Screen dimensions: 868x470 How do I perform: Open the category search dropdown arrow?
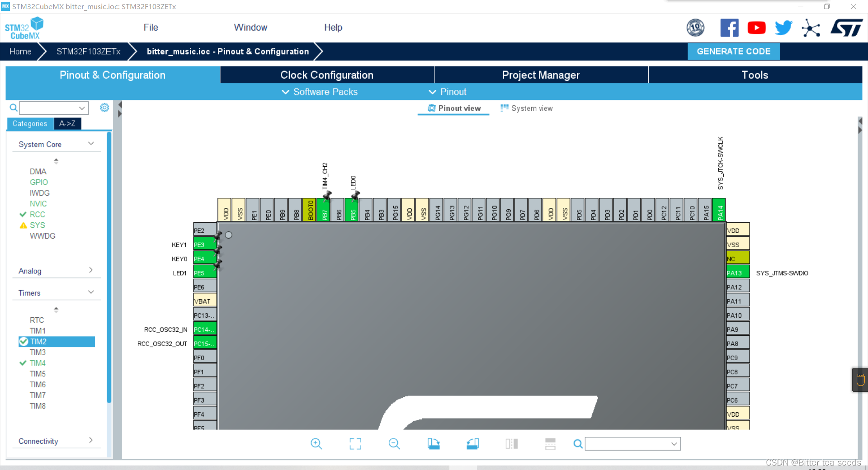click(x=82, y=108)
